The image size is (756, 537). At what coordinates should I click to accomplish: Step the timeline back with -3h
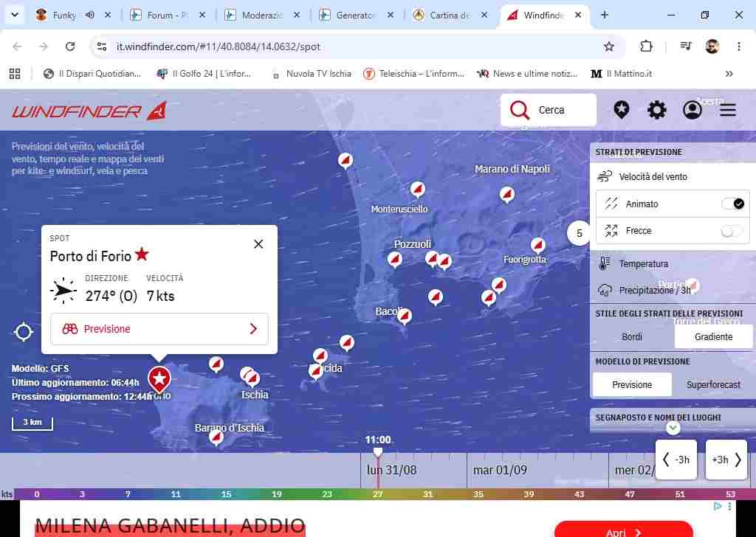pyautogui.click(x=676, y=460)
